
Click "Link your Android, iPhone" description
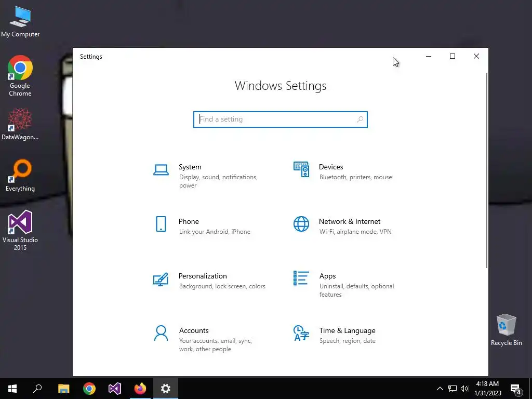pos(215,232)
